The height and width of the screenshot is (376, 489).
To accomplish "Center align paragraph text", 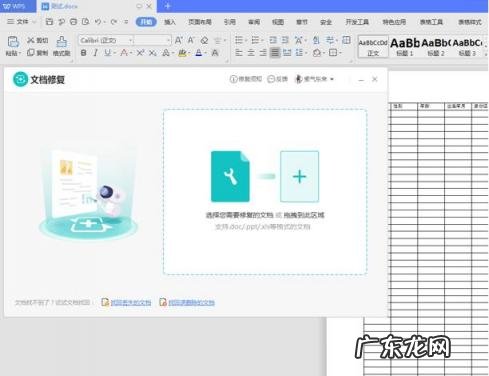I will [251, 53].
